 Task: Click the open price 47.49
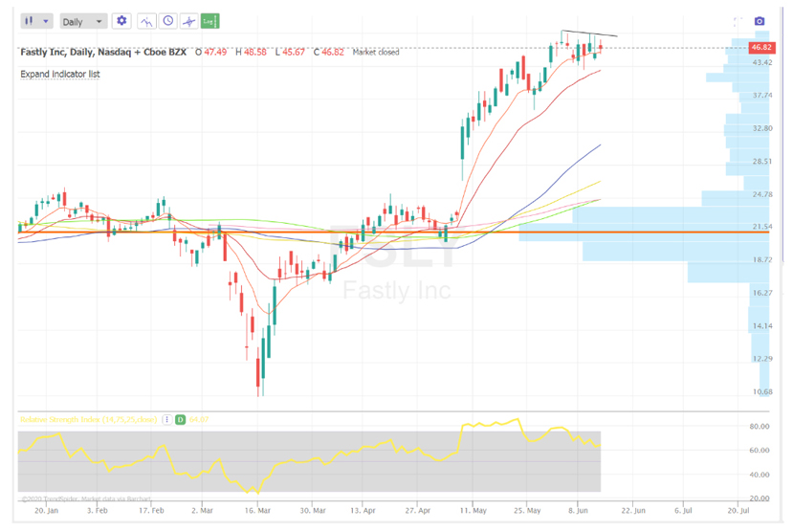pos(215,52)
